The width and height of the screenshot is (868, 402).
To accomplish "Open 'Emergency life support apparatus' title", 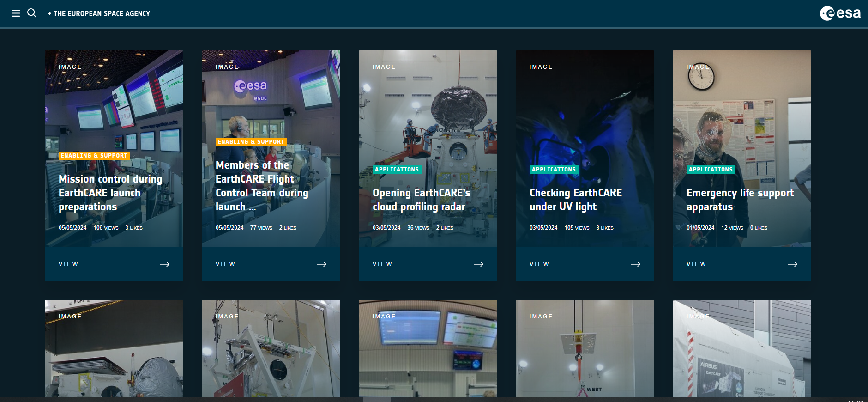I will pyautogui.click(x=740, y=200).
